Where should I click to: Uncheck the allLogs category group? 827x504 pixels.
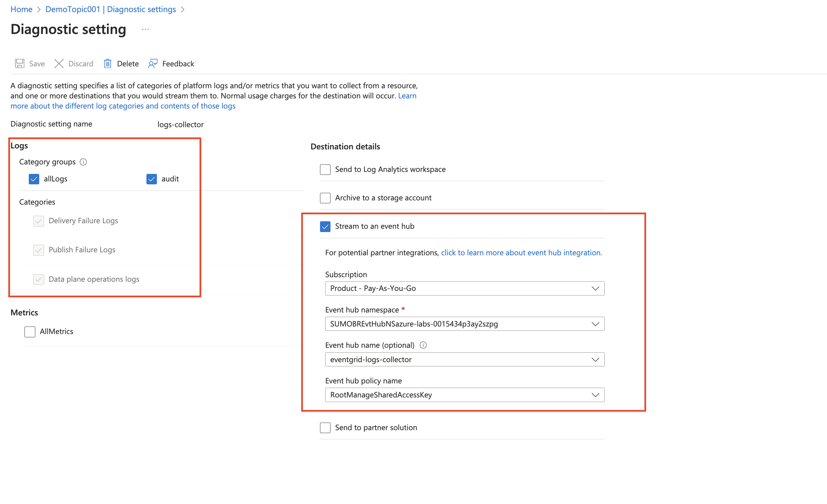click(x=34, y=179)
